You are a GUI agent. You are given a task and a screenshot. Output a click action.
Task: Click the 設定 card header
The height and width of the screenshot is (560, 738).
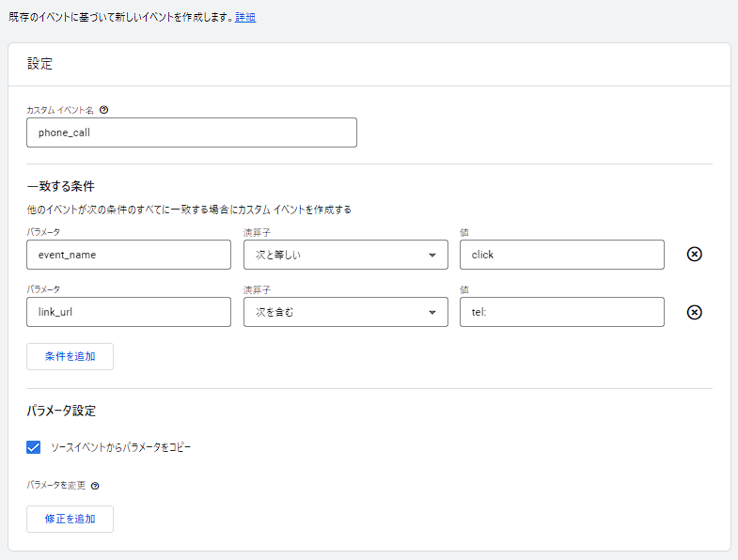tap(40, 65)
